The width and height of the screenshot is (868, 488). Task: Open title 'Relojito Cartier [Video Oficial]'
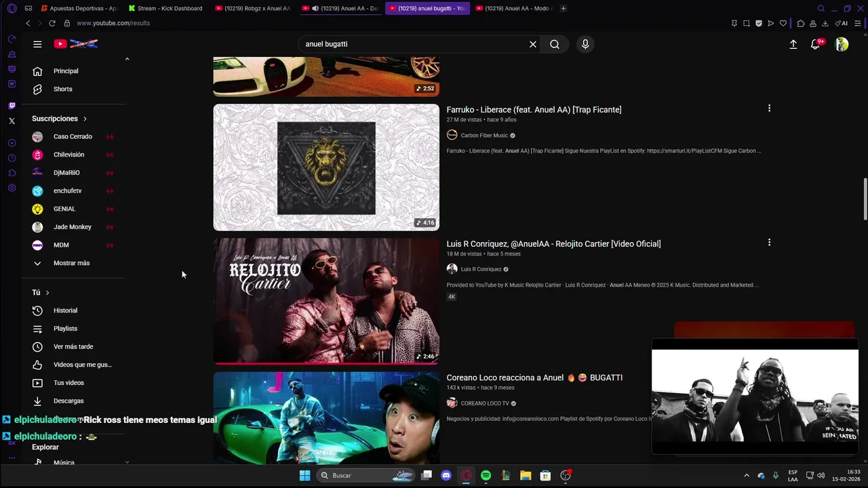553,244
